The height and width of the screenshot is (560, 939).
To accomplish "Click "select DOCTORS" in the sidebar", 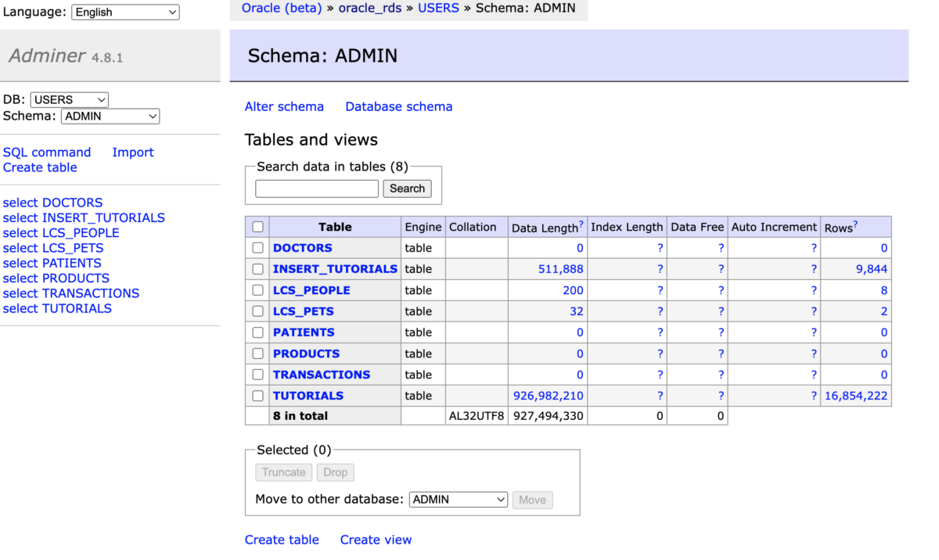I will pyautogui.click(x=52, y=202).
